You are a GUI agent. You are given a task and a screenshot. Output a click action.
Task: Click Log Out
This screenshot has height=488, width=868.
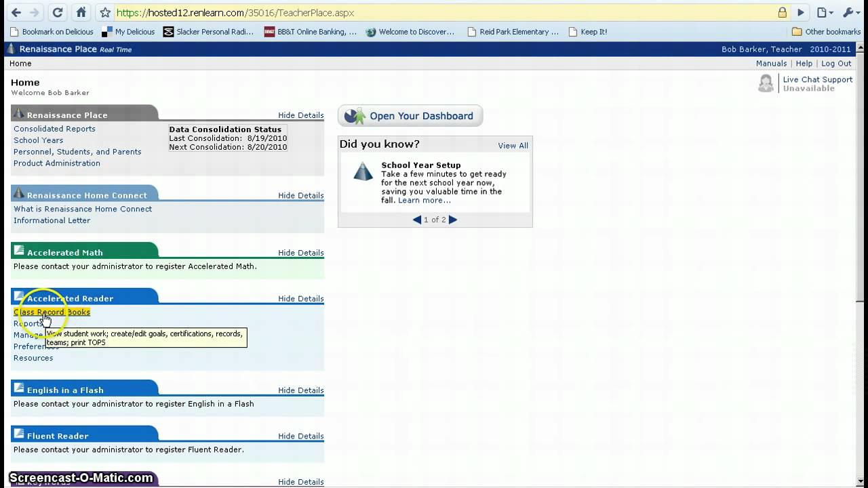coord(836,64)
